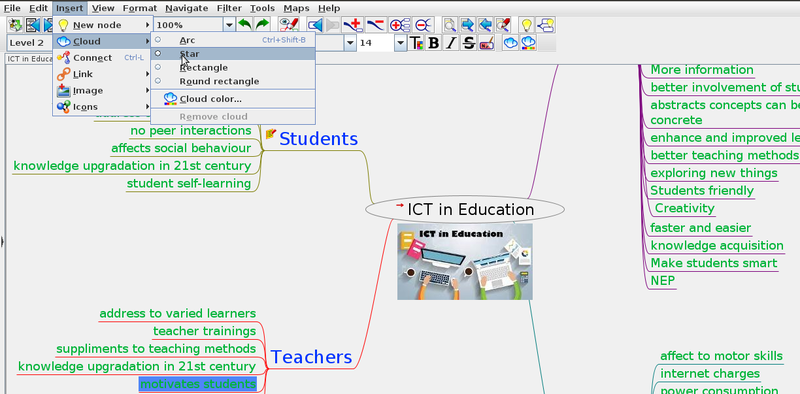This screenshot has width=800, height=394.
Task: Open the Format menu
Action: click(x=140, y=8)
